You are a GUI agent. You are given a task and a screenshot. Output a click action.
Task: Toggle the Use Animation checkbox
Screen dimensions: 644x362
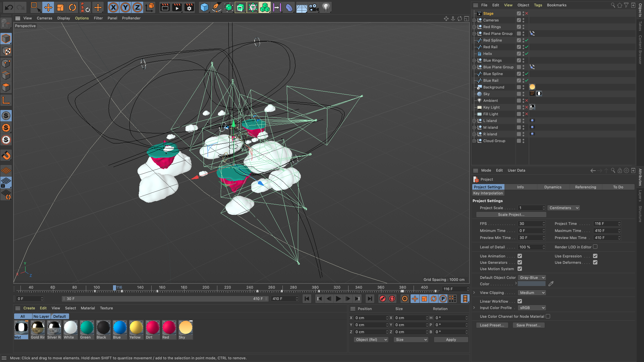tap(520, 256)
